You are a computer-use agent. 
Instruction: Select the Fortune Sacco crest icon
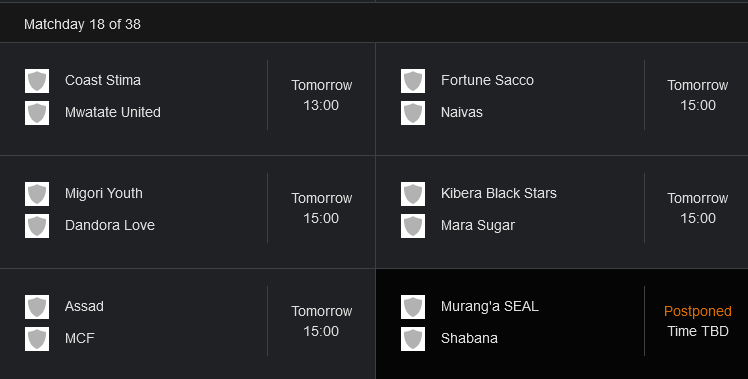point(413,81)
